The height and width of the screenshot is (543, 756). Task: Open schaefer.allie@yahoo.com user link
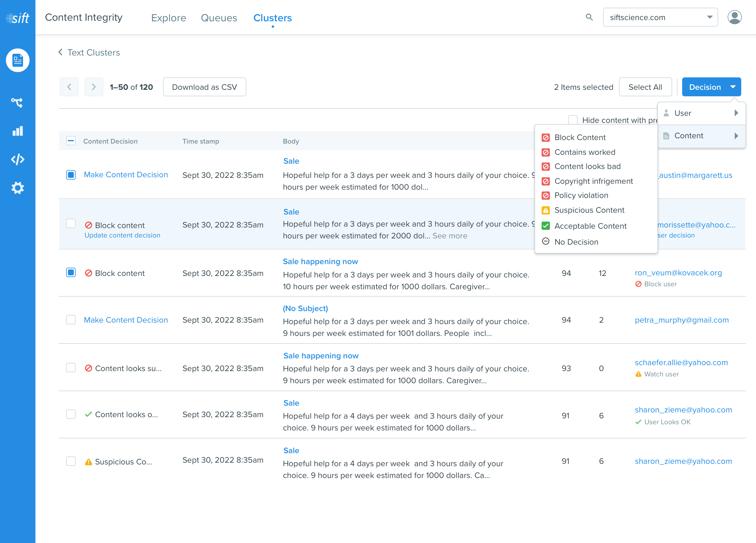pyautogui.click(x=681, y=362)
